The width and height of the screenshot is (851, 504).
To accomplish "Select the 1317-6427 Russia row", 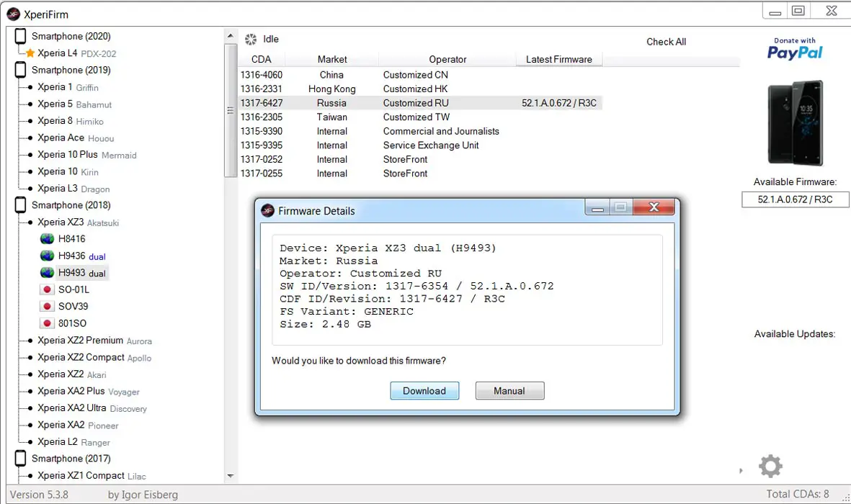I will (x=420, y=103).
